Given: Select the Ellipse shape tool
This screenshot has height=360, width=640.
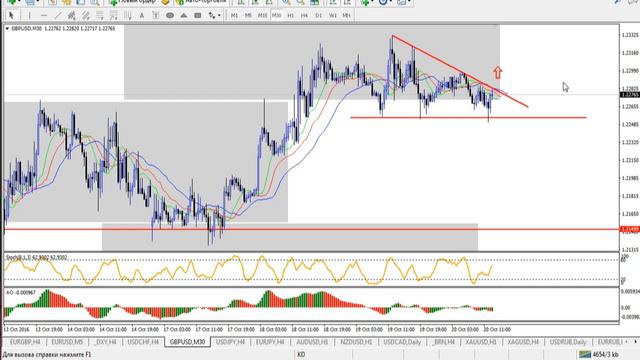Looking at the screenshot, I should [x=170, y=16].
